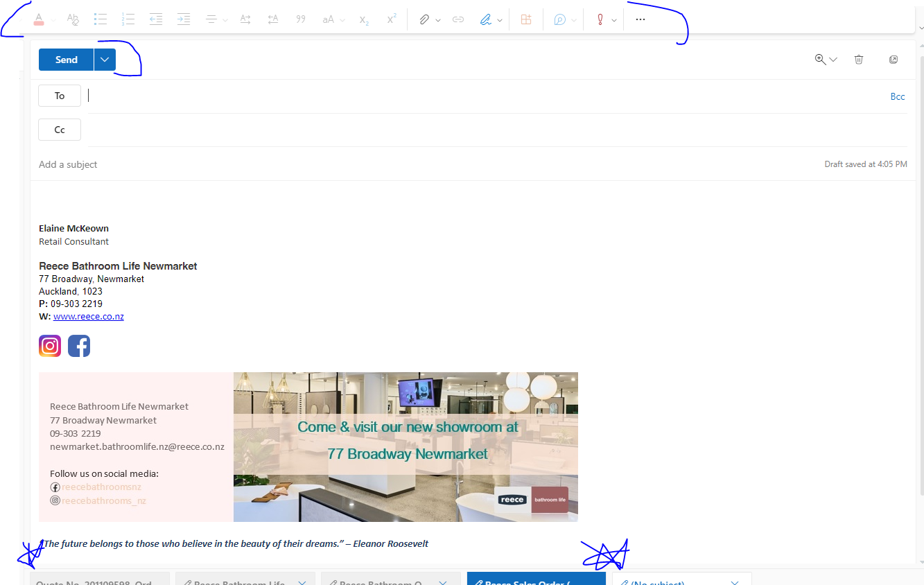
Task: Open the attach file paperclip icon
Action: [425, 19]
